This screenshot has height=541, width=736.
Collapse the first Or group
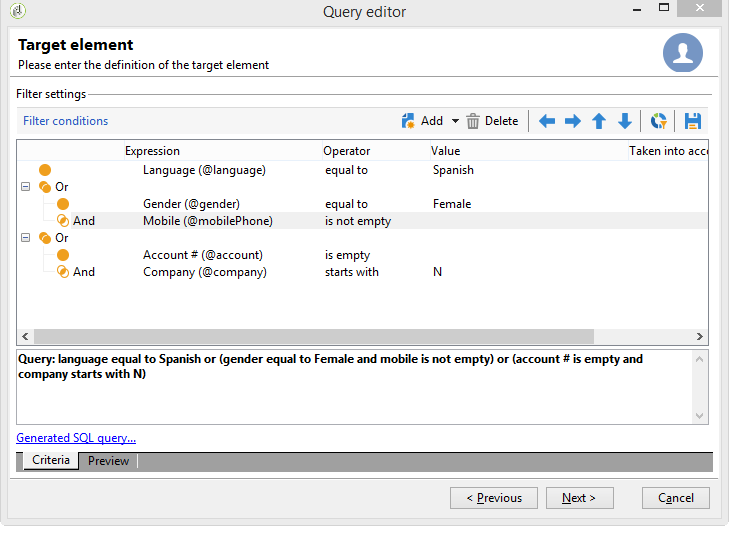(25, 187)
